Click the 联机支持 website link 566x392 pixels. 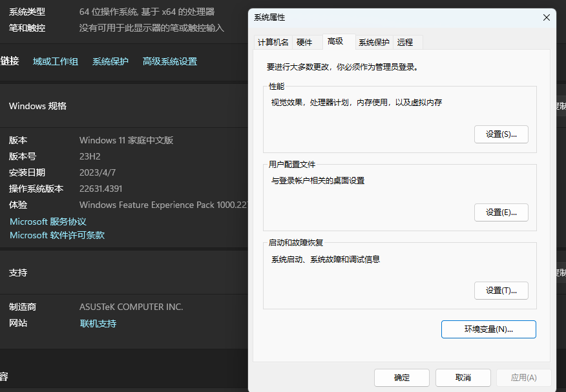[98, 324]
